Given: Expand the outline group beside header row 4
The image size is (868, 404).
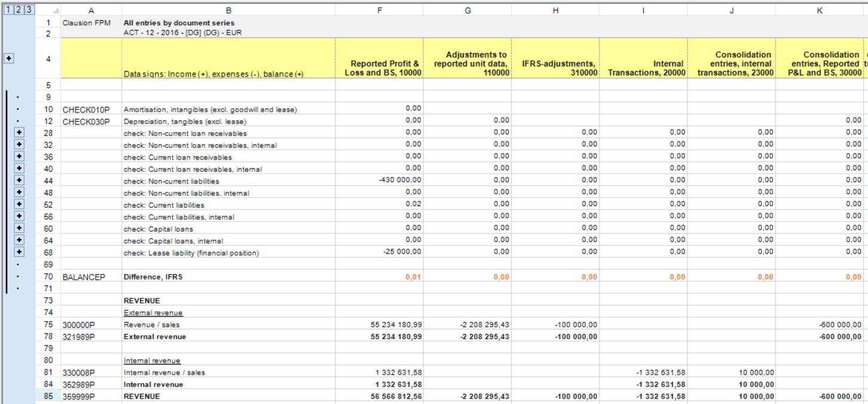Looking at the screenshot, I should pos(8,60).
